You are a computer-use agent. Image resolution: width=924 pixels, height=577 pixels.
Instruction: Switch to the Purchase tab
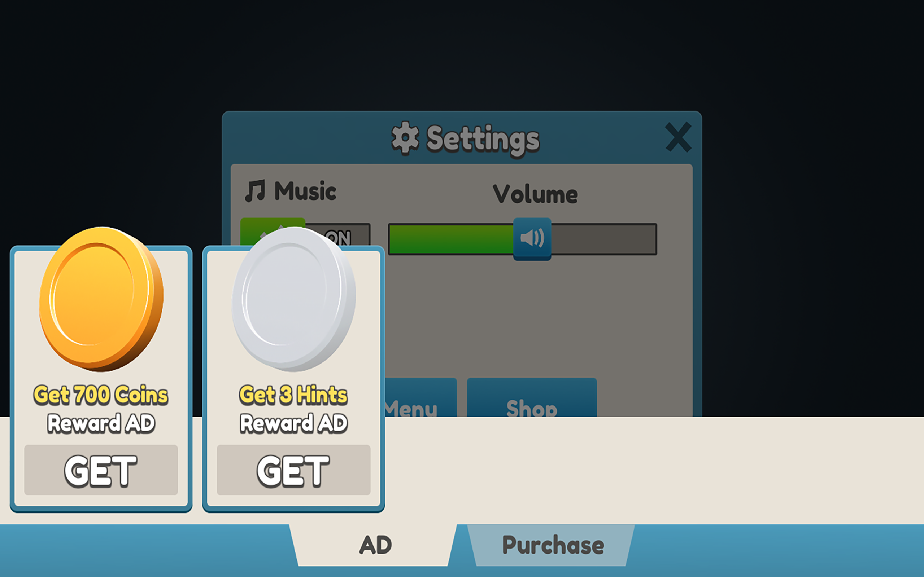[x=553, y=545]
